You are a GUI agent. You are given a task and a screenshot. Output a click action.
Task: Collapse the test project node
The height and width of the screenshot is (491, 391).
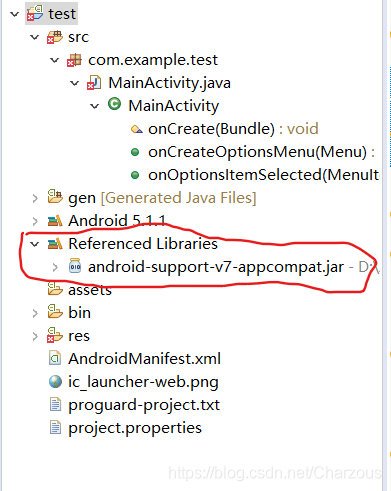[x=14, y=14]
